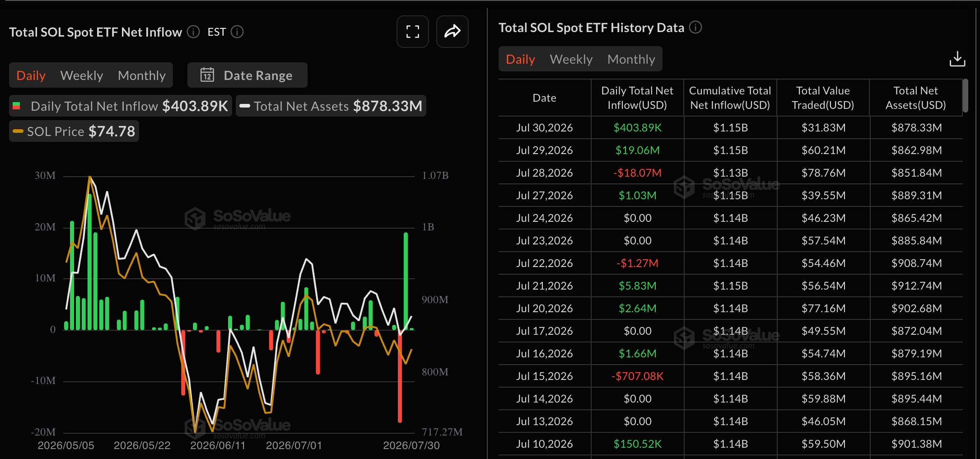Toggle Daily Total Net Inflow legend series
Viewport: 980px width, 459px height.
[121, 106]
